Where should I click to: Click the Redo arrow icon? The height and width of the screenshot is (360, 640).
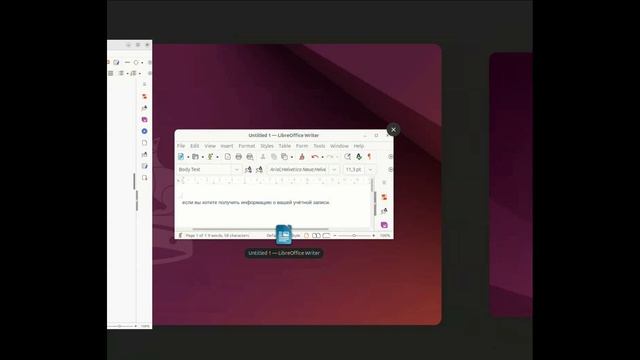pos(330,157)
